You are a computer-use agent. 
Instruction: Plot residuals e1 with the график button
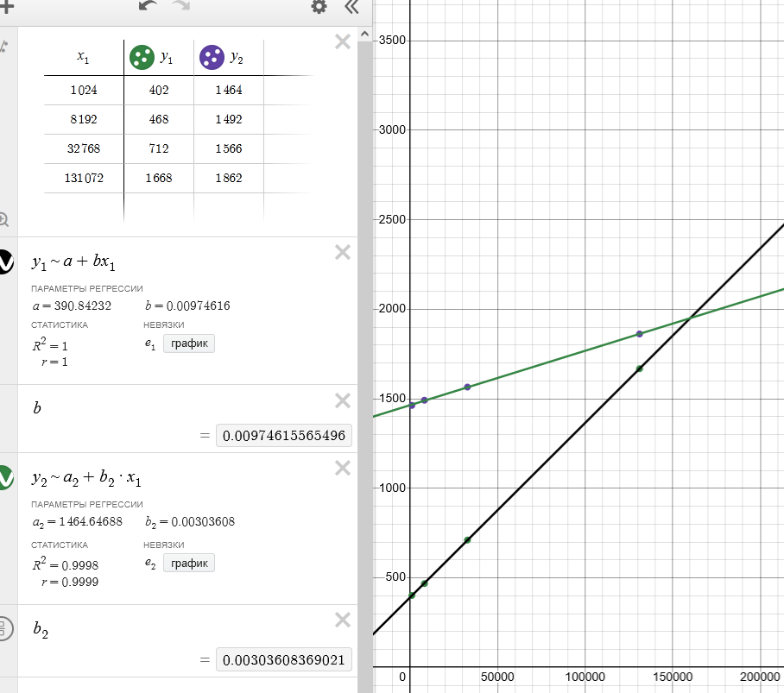click(188, 344)
